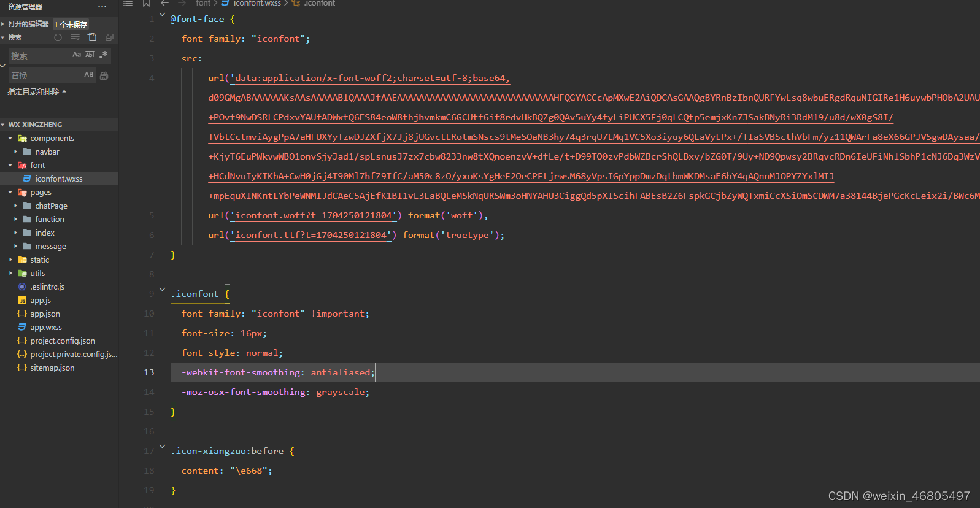Screen dimensions: 980x508
Task: Click the collapse all search results icon
Action: pyautogui.click(x=109, y=37)
